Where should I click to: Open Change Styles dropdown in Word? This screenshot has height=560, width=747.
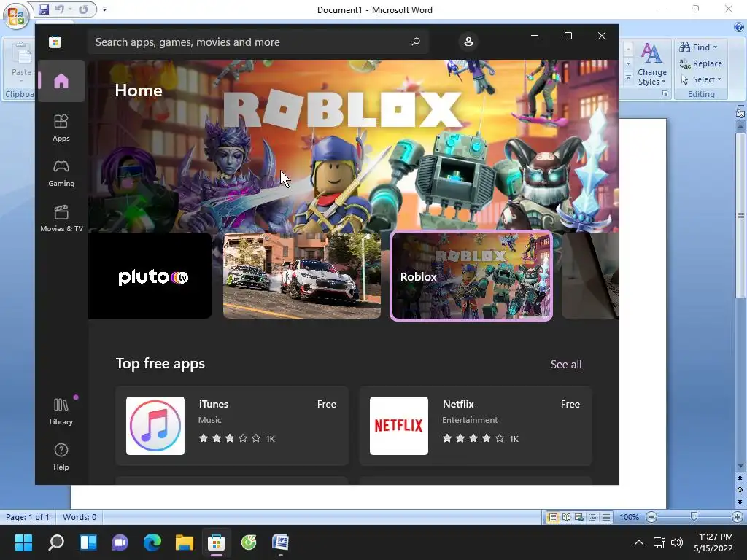(x=651, y=64)
